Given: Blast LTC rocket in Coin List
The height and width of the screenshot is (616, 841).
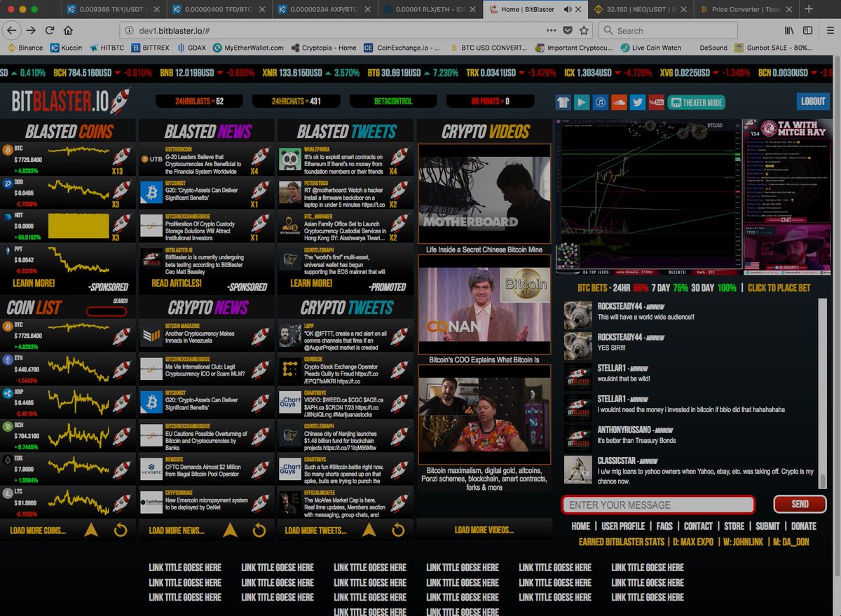Looking at the screenshot, I should coord(122,503).
